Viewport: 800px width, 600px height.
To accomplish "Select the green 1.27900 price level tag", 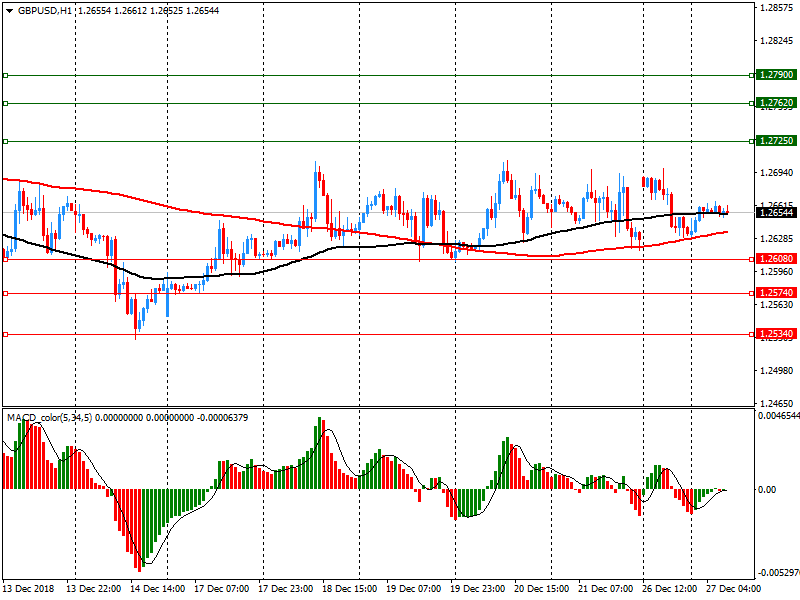I will click(x=776, y=75).
